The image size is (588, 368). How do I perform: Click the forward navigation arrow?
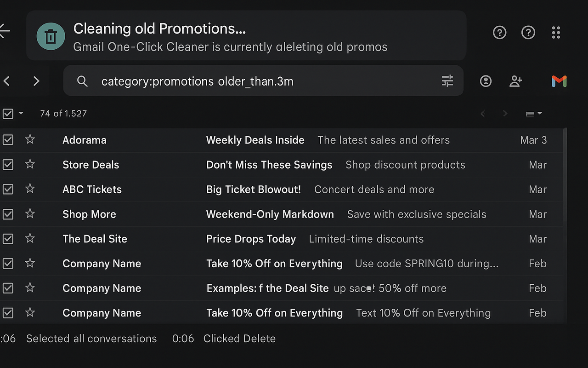(36, 81)
